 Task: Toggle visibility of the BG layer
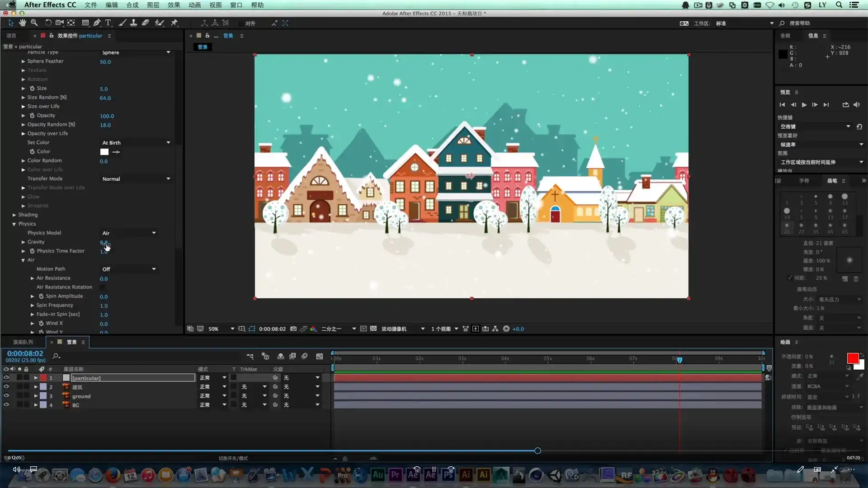[x=6, y=405]
